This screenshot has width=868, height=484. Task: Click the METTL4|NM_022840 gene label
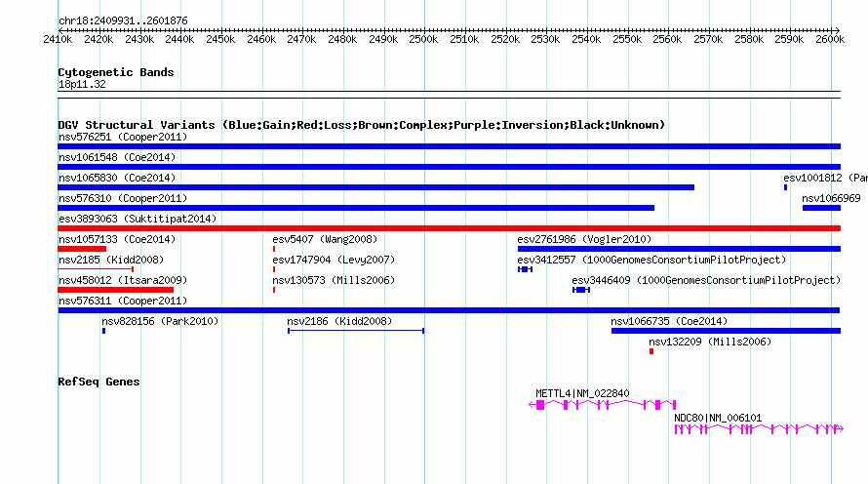click(x=582, y=393)
